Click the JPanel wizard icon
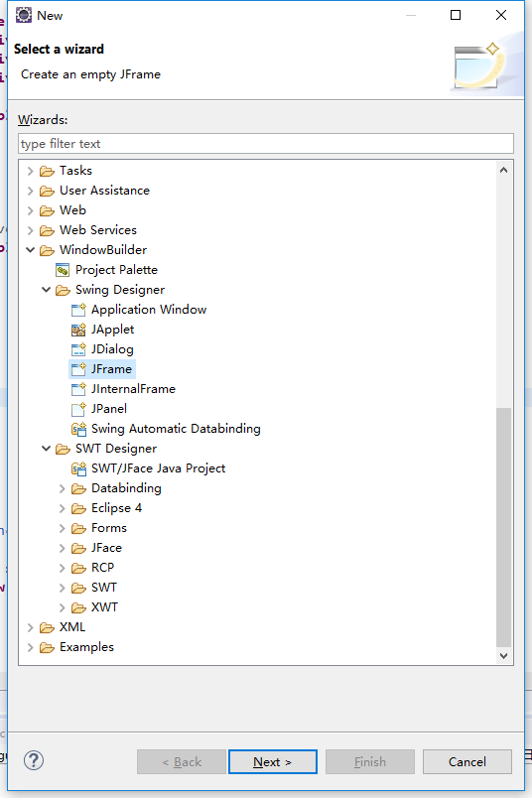The height and width of the screenshot is (798, 532). point(78,409)
